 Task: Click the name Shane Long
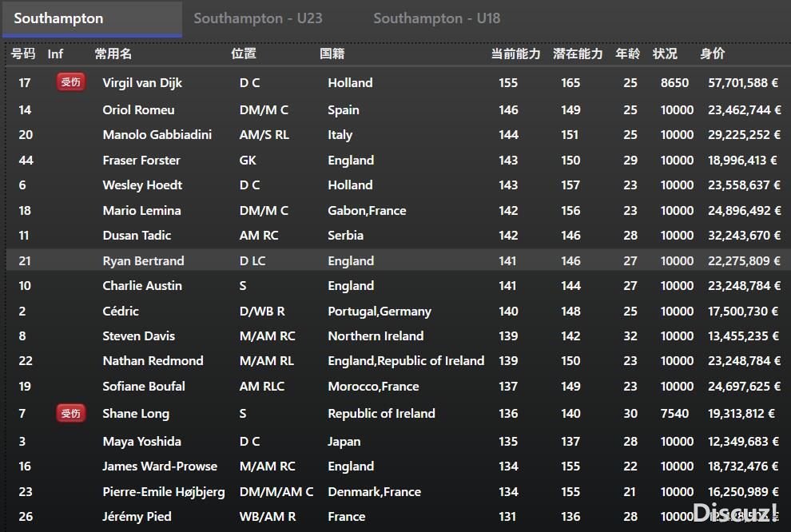click(136, 414)
